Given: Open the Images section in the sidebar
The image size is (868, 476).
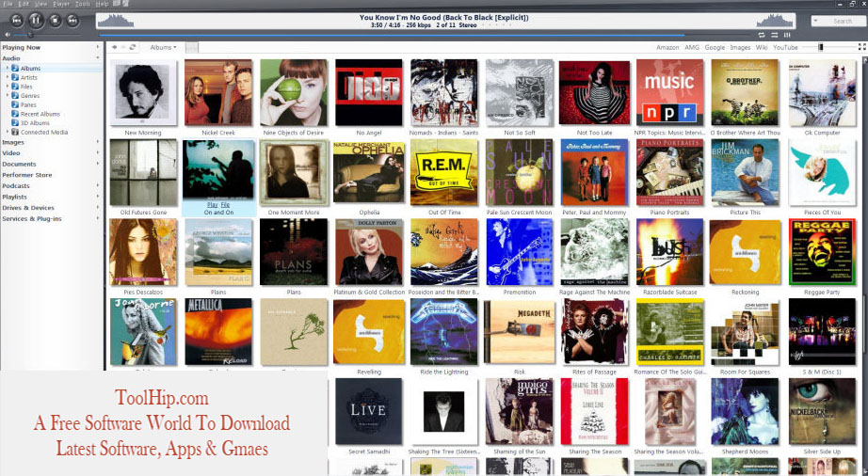Looking at the screenshot, I should (x=13, y=142).
